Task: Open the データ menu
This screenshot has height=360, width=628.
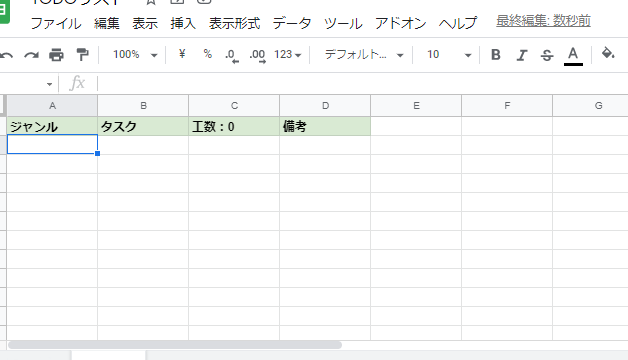Action: click(292, 23)
